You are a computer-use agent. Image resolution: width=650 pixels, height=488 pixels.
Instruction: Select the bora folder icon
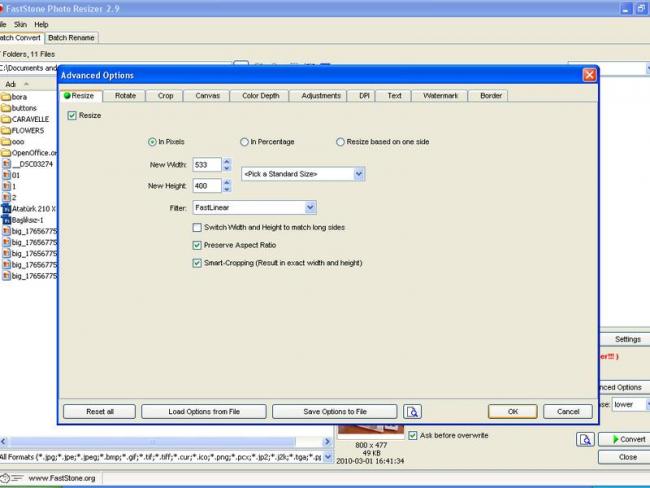pyautogui.click(x=6, y=97)
